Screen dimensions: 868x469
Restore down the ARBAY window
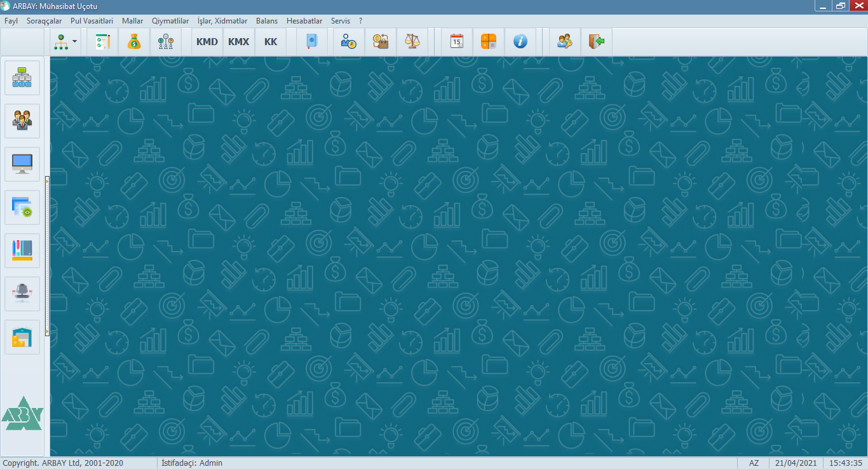(841, 6)
